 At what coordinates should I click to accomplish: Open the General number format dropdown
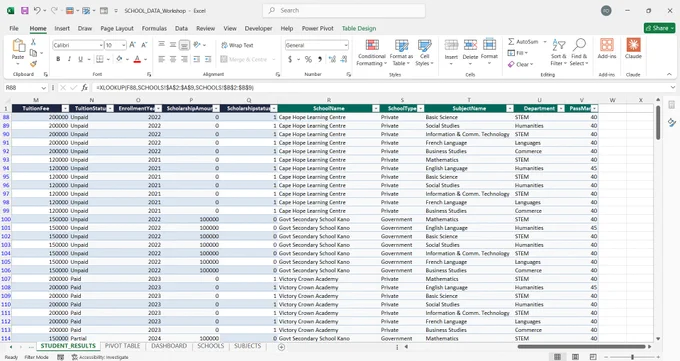[x=346, y=45]
